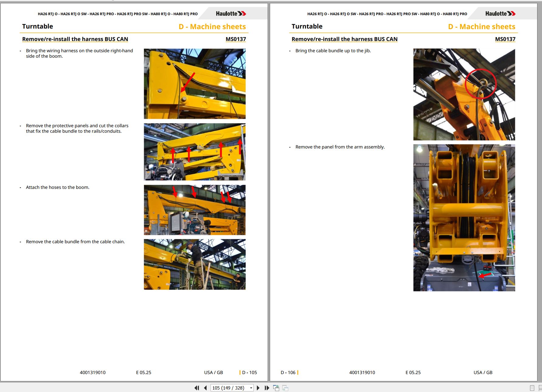Viewport: 542px width, 392px height.
Task: Click 'Turntable' heading on right page
Action: (307, 26)
